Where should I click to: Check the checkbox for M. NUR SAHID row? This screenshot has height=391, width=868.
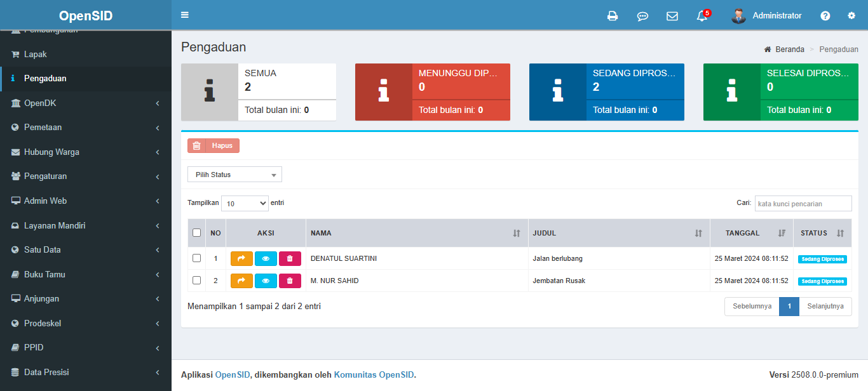click(x=197, y=281)
